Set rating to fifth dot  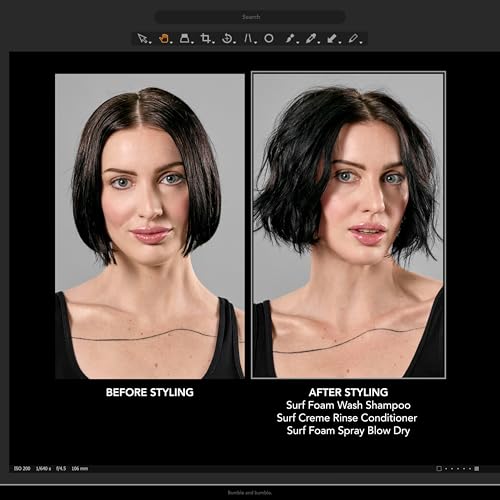(470, 469)
